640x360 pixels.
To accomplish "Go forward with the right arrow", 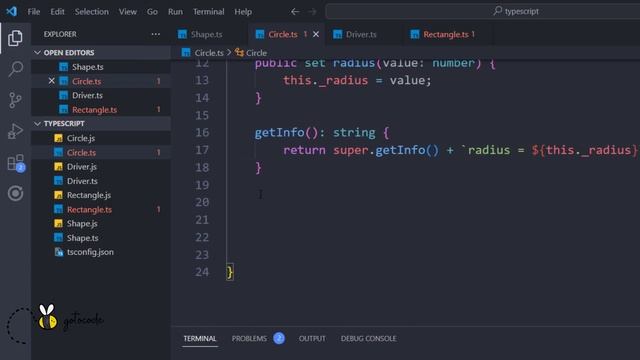I will 312,11.
